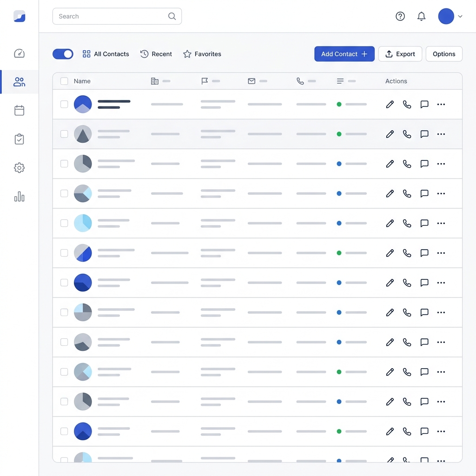This screenshot has height=476, width=476.
Task: Click the blue user avatar in header
Action: 446,16
